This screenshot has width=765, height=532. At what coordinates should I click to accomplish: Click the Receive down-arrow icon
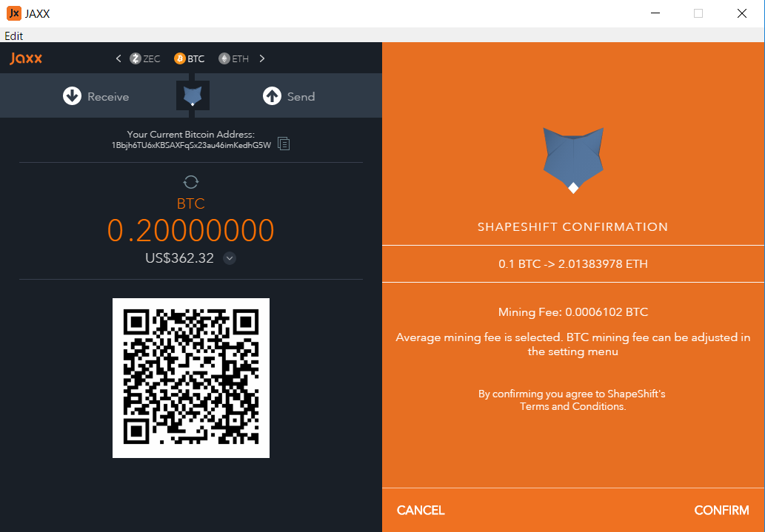click(73, 96)
